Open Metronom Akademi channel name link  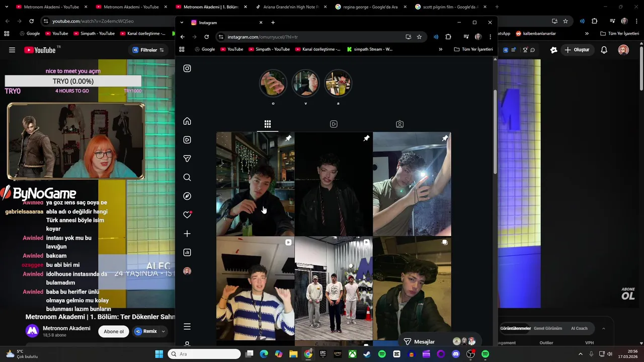pos(66,328)
